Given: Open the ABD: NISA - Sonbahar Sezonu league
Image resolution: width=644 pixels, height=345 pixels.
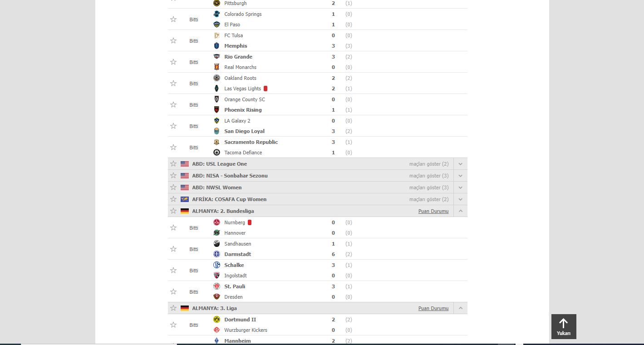Looking at the screenshot, I should point(230,176).
